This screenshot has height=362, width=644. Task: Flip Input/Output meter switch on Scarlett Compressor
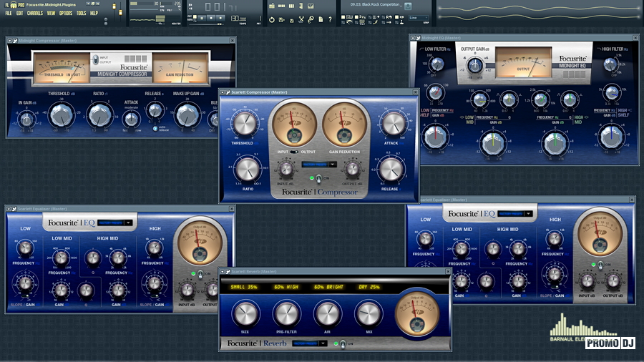[293, 152]
